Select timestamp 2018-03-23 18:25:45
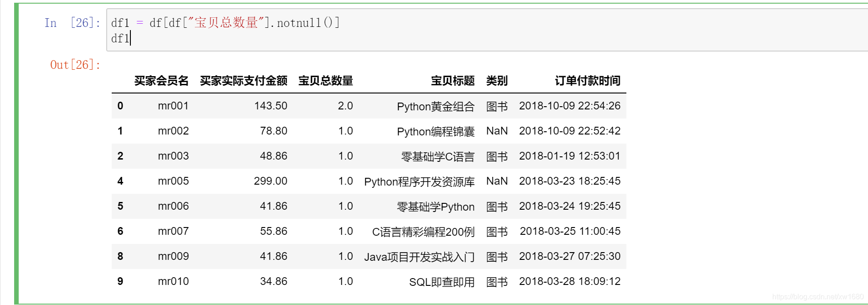The height and width of the screenshot is (305, 868). tap(570, 181)
